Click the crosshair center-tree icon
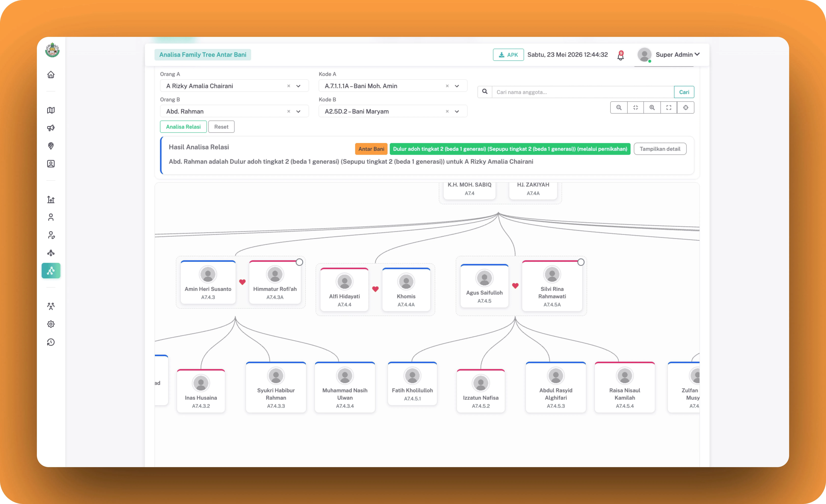 point(686,108)
